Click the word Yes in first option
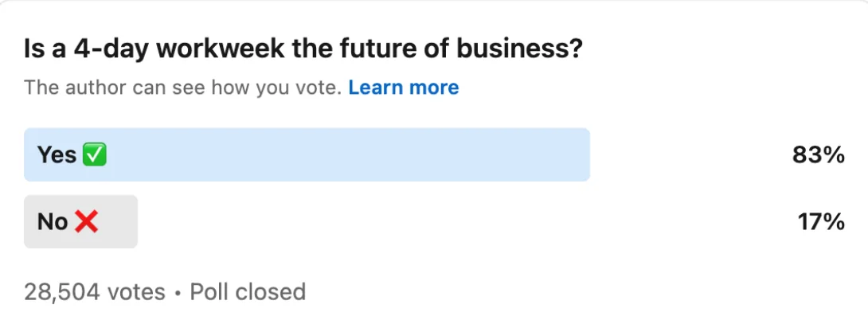 [x=57, y=155]
